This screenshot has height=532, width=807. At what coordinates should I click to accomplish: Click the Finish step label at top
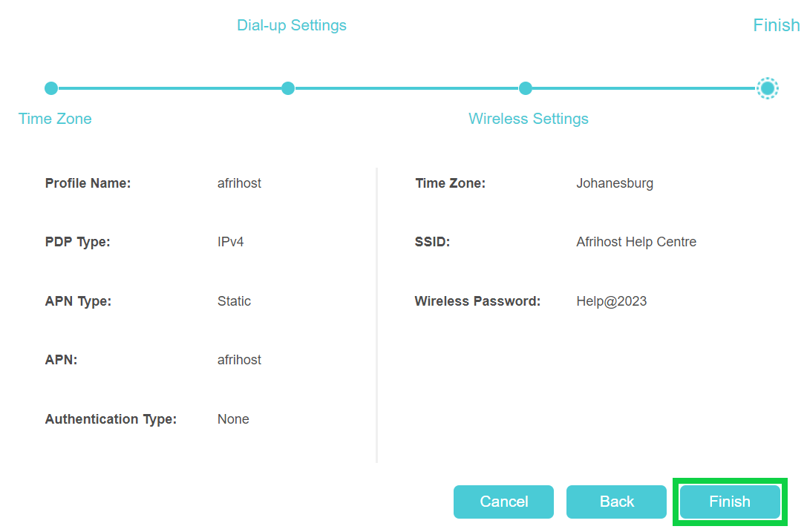776,25
